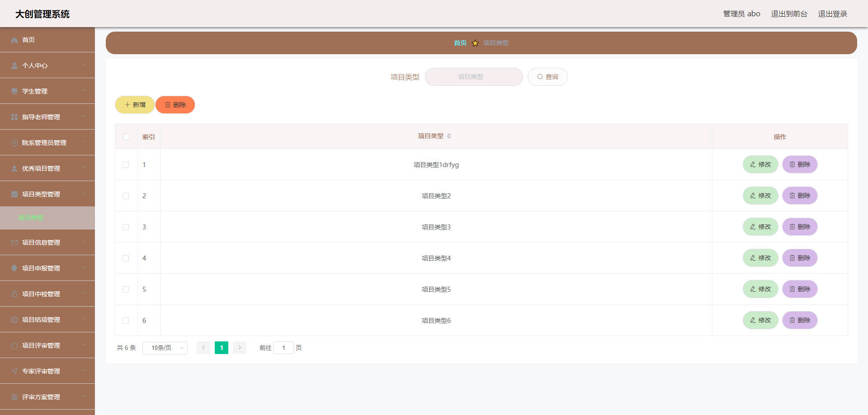Click the balloon icon next to 项目申报管理

tap(14, 268)
